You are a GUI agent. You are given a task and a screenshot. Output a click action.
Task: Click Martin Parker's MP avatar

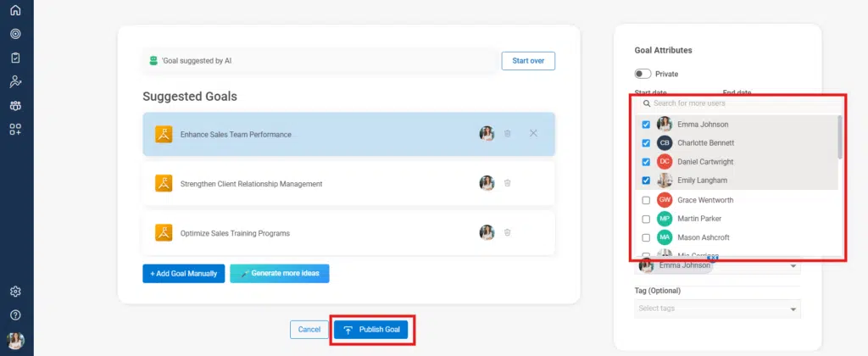(x=665, y=219)
